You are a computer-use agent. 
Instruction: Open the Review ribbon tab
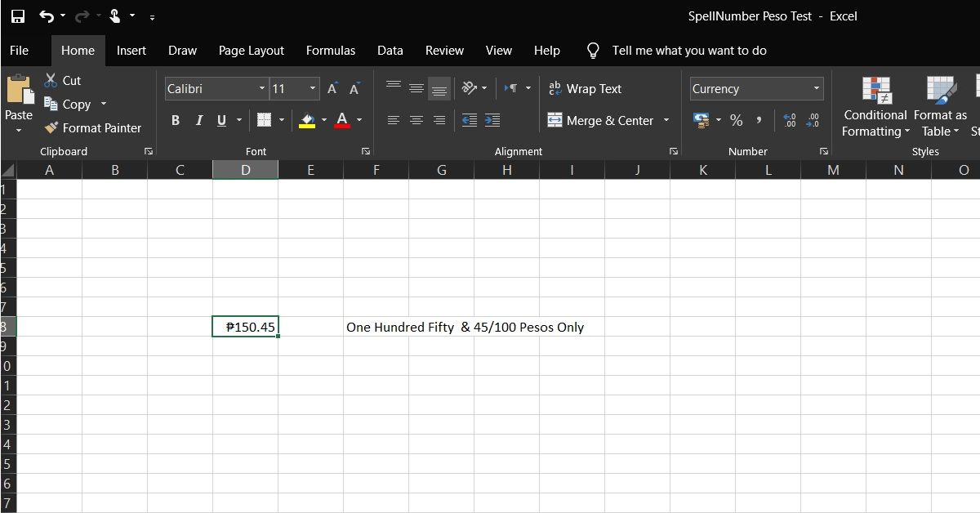coord(444,51)
